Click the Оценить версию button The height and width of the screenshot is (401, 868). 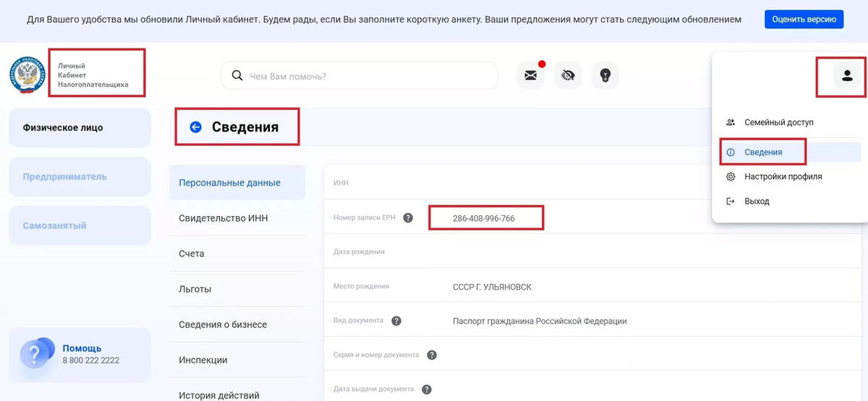coord(804,20)
